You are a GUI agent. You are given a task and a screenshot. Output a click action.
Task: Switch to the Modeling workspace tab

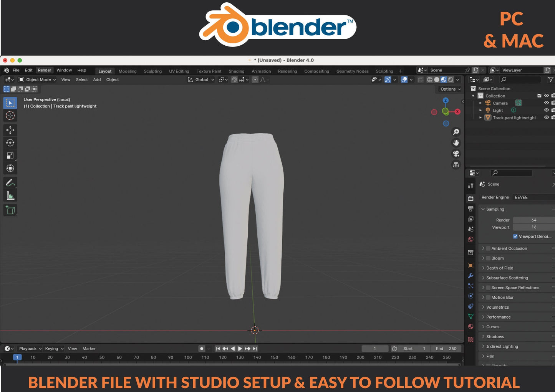click(x=128, y=71)
